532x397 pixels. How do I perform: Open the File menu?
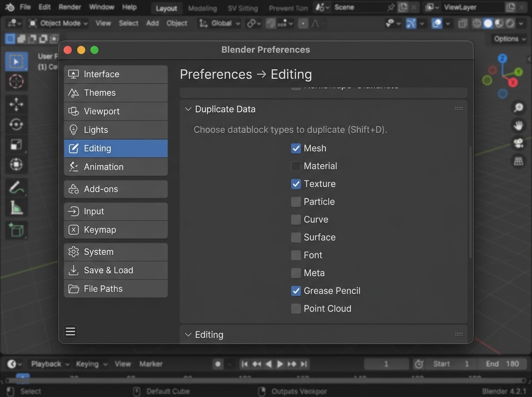click(x=25, y=7)
